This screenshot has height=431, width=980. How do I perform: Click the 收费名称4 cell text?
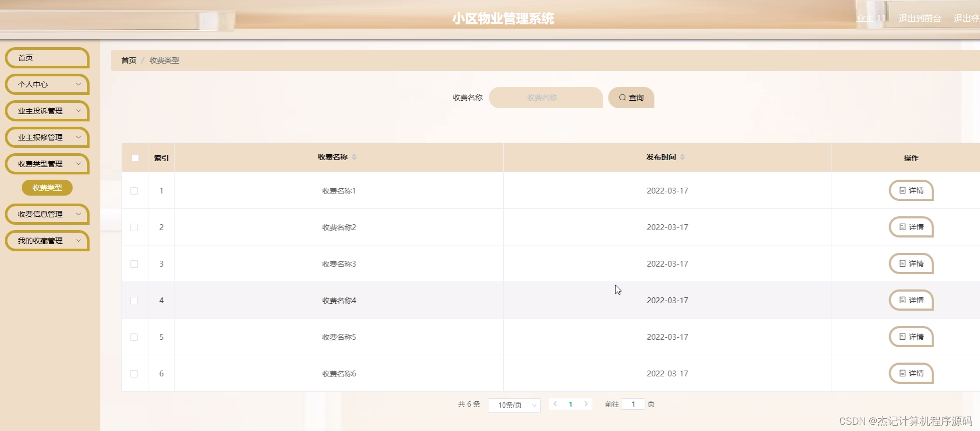click(x=339, y=301)
